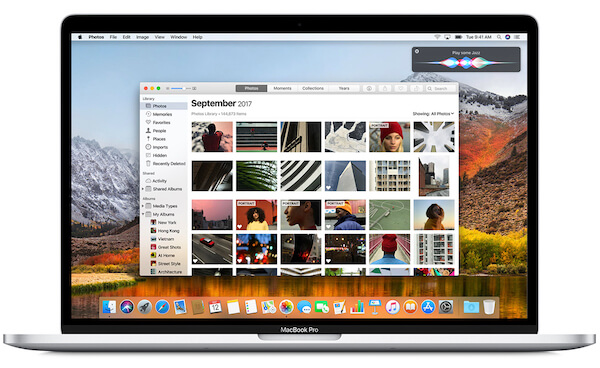600x368 pixels.
Task: Open Siri from the Dock
Action: coord(127,307)
